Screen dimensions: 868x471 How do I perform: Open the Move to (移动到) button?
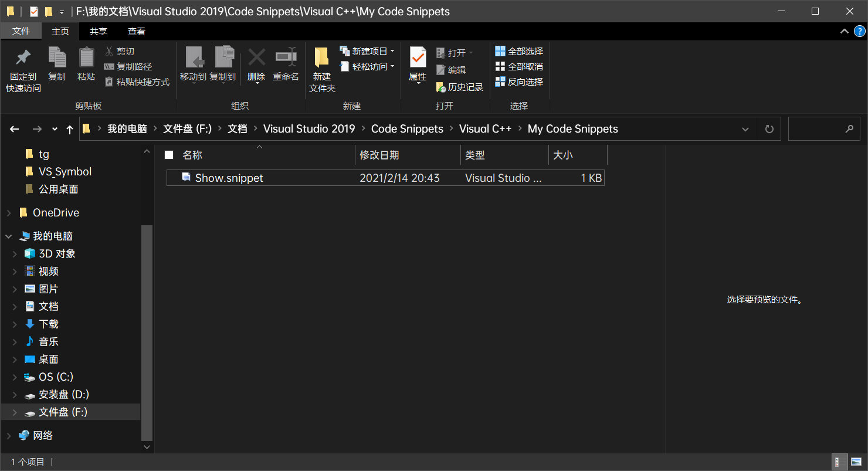[193, 65]
